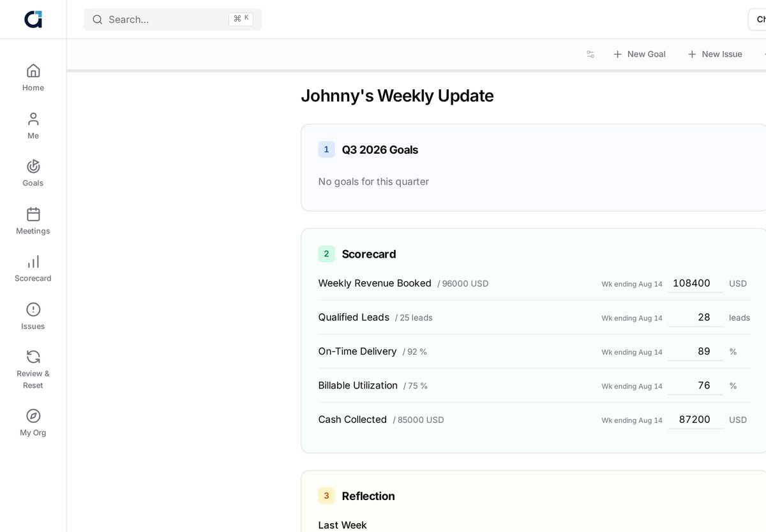Click the app logo in the top-left corner
The width and height of the screenshot is (766, 532).
[33, 19]
